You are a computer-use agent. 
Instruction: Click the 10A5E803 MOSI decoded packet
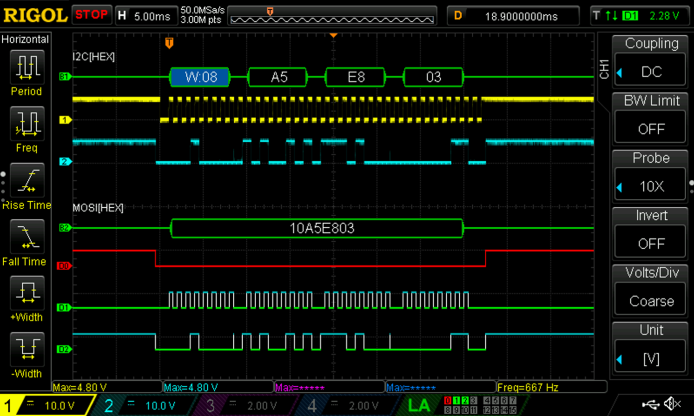pyautogui.click(x=317, y=228)
